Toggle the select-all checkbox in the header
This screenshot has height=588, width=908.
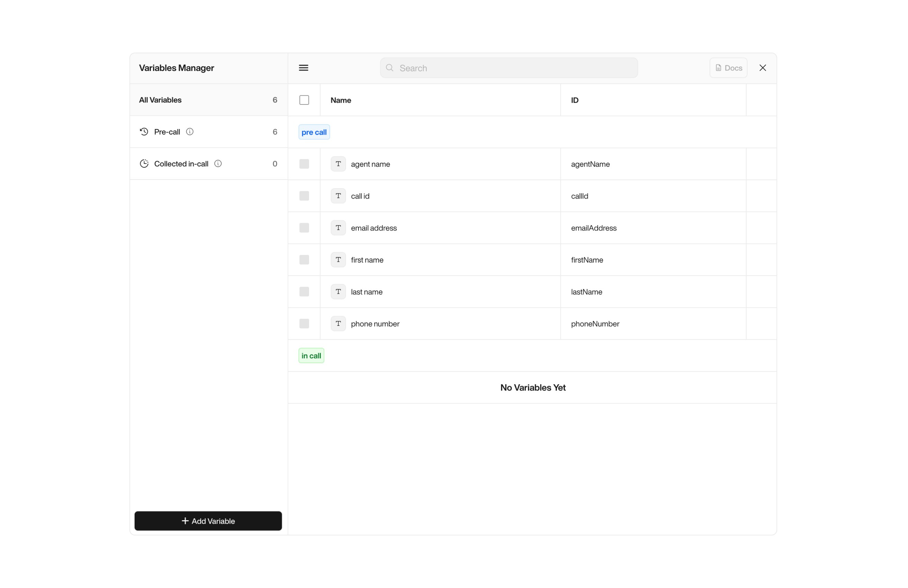304,100
